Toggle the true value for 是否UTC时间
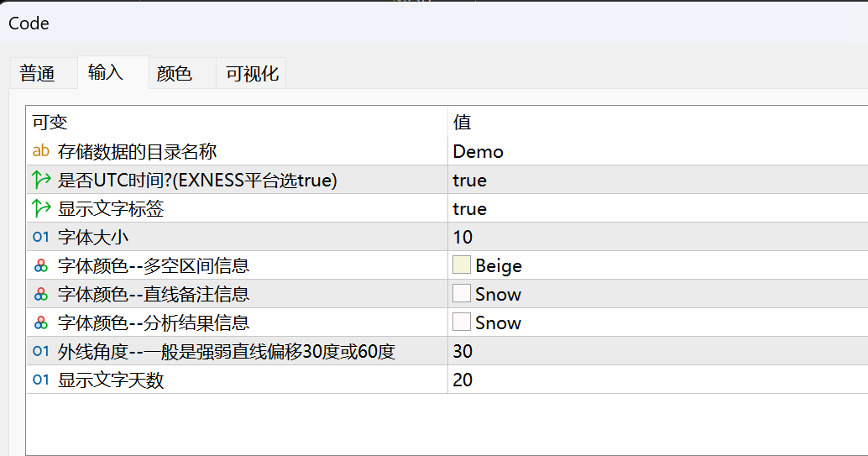Viewport: 868px width, 456px height. click(x=657, y=180)
